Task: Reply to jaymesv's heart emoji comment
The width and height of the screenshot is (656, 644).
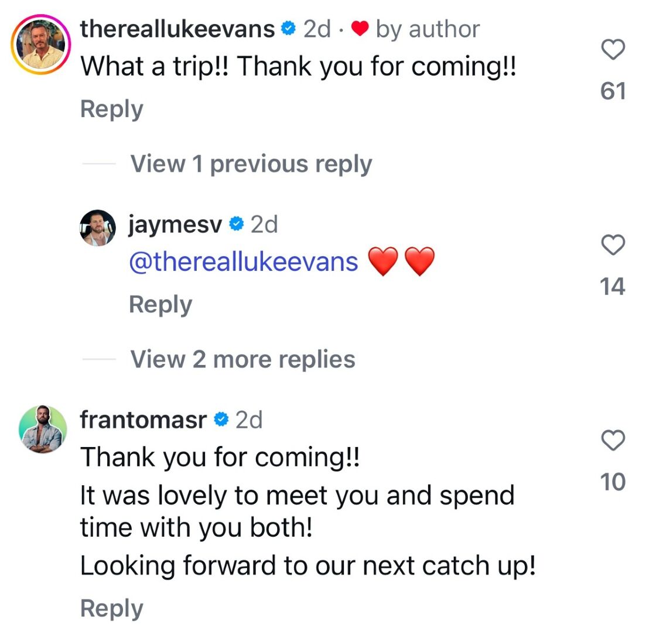Action: coord(160,305)
